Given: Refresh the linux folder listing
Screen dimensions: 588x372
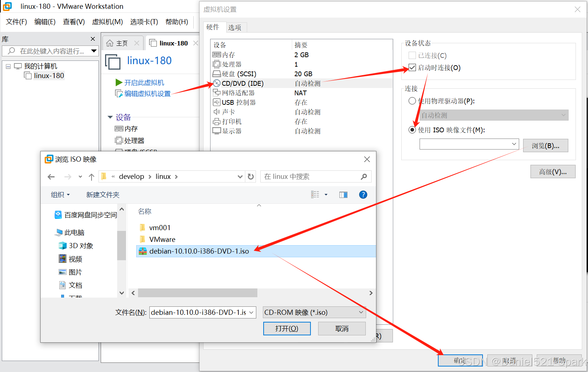Looking at the screenshot, I should pyautogui.click(x=251, y=177).
